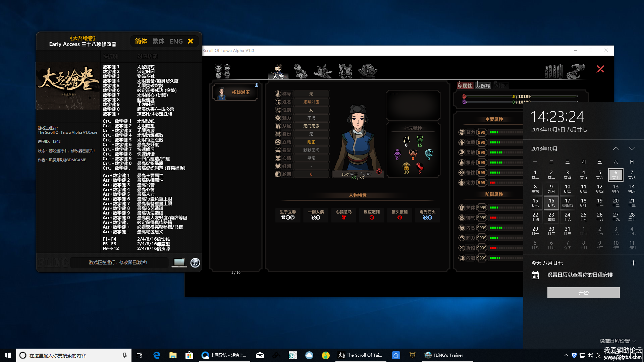The image size is (644, 362).
Task: Click the red question mark on portrait
Action: point(379,171)
